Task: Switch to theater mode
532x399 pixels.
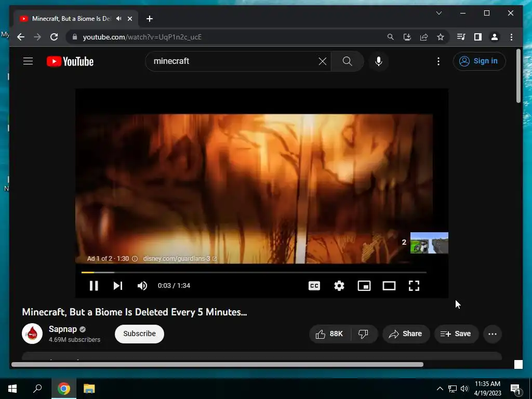Action: pos(389,286)
